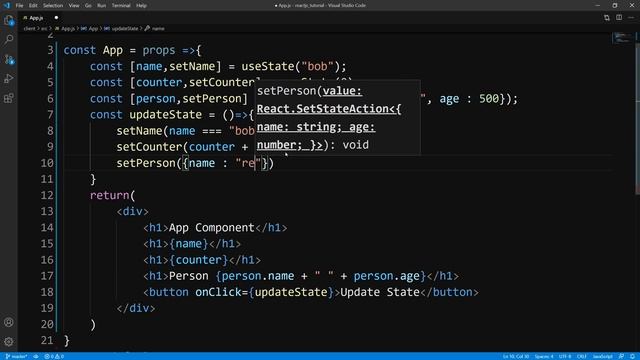Click person.age expression on line 17

click(386, 276)
